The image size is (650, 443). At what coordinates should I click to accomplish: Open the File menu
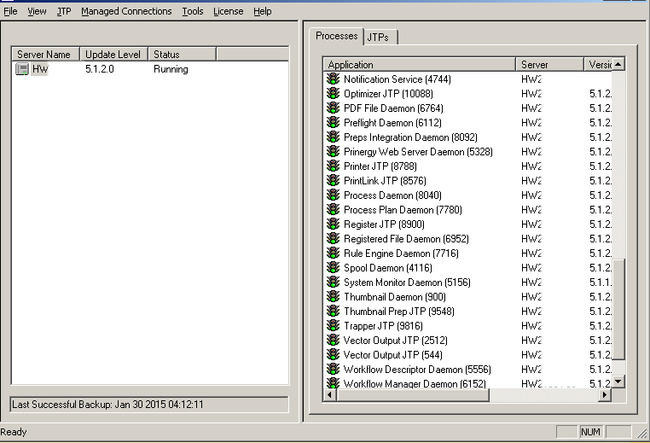pos(11,11)
